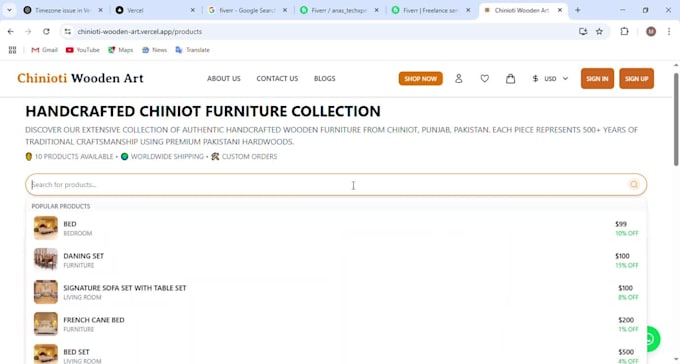The width and height of the screenshot is (680, 364).
Task: Open the WhatsApp chat floating button
Action: (650, 339)
